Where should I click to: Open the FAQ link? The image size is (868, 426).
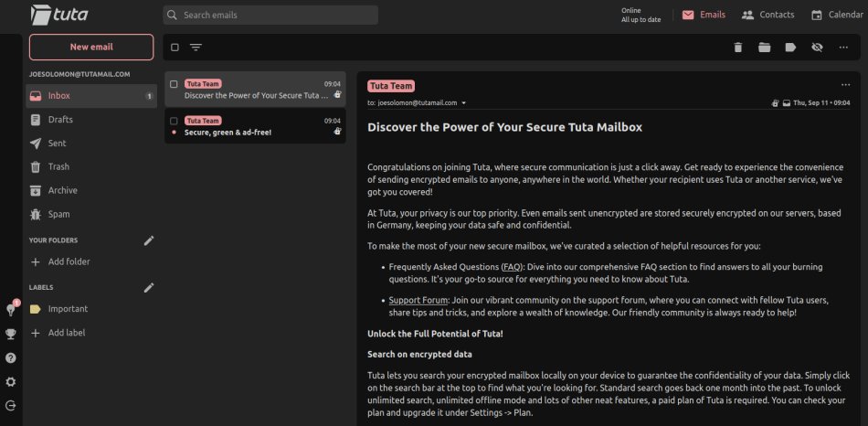tap(512, 267)
